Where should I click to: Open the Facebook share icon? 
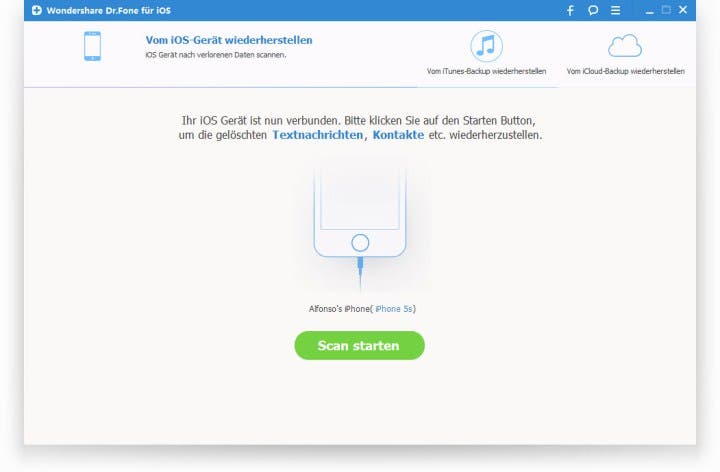coord(570,10)
